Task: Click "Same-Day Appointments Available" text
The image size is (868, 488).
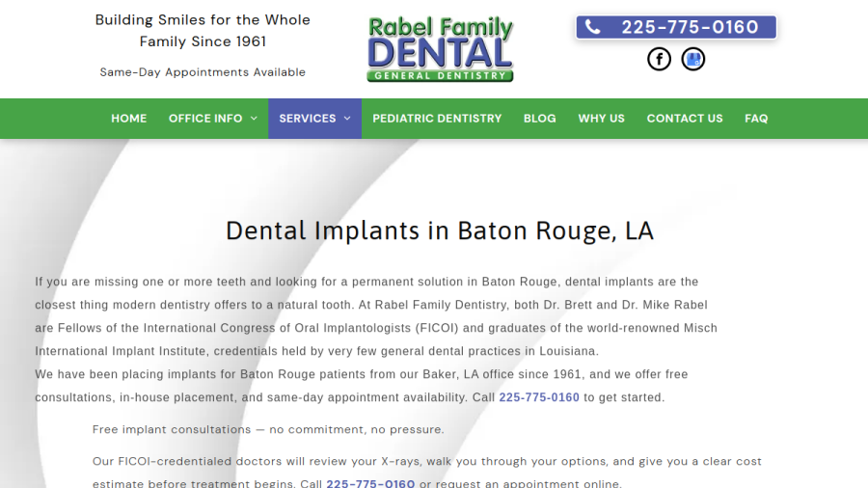Action: point(203,72)
